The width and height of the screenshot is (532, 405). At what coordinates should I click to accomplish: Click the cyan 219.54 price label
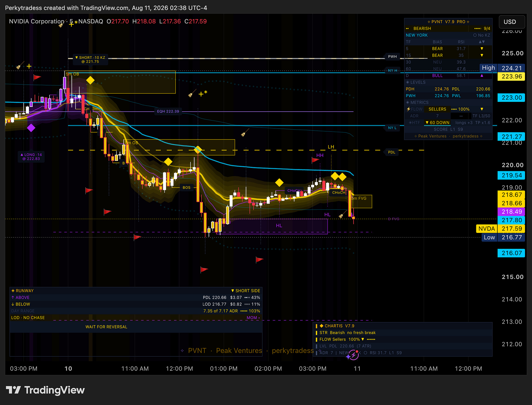[511, 175]
